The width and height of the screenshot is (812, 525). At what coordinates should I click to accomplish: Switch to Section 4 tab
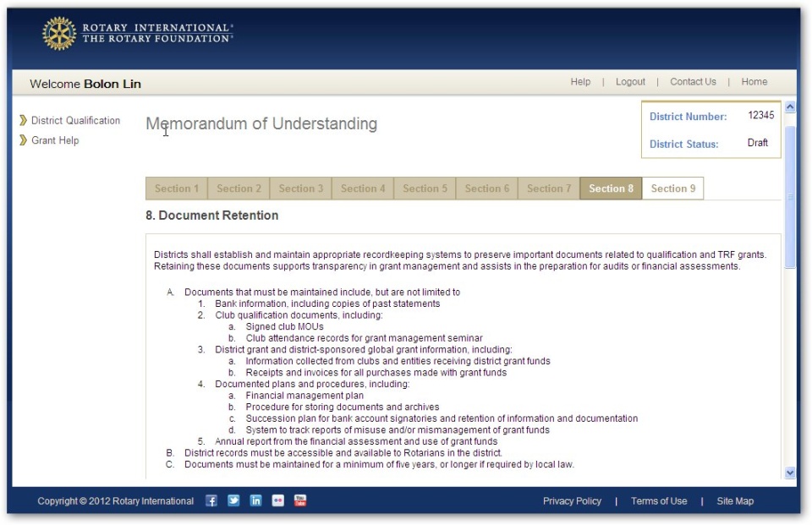point(363,189)
